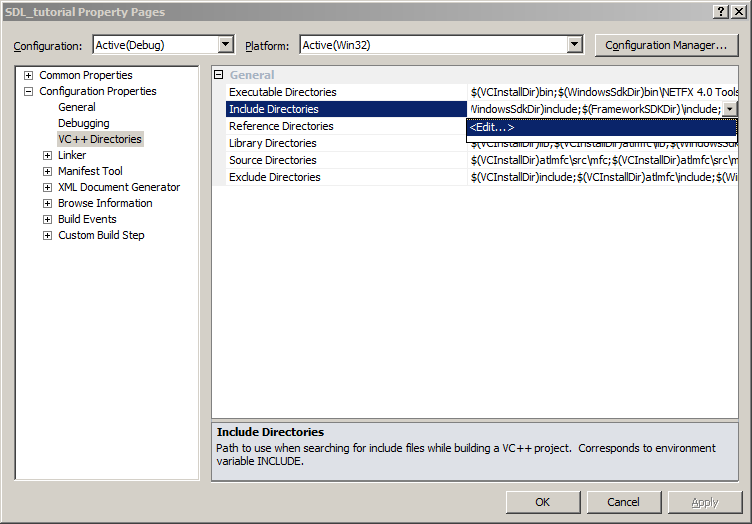Expand the XML Document Generator node

pos(47,187)
